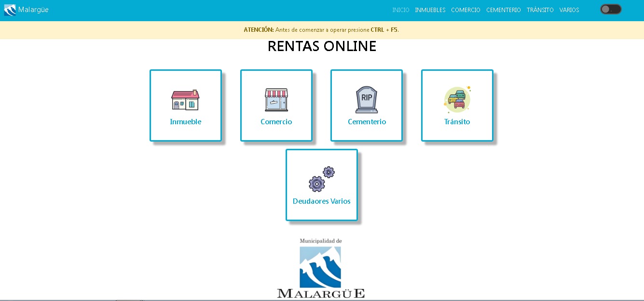Toggle the dark mode switch in navbar
Screen dimensions: 644x301
point(610,9)
